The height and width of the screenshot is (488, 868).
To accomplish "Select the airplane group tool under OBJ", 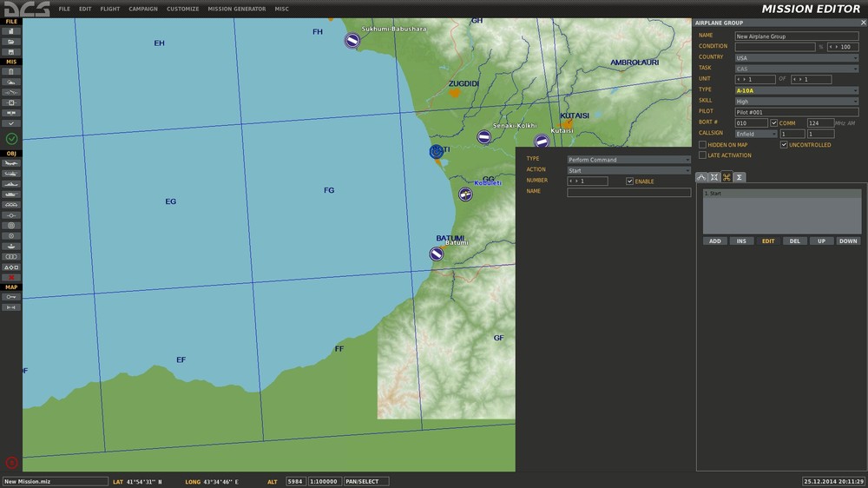I will (x=11, y=163).
